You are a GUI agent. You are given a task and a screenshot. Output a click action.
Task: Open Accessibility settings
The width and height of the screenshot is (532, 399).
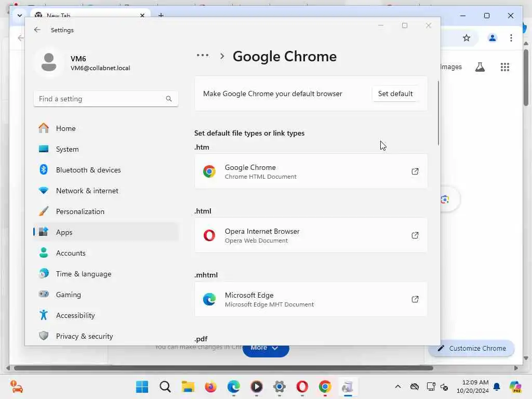106,315
